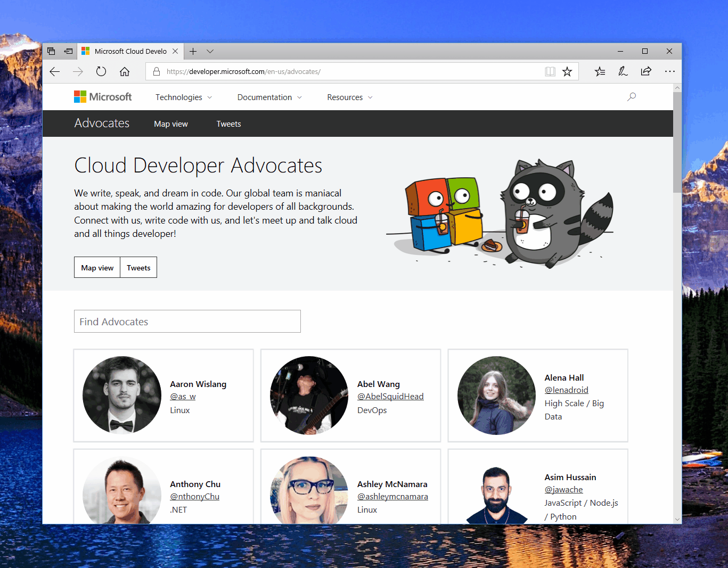Click the Asim Hussain name text
Screen dimensions: 728x568
[x=570, y=478]
